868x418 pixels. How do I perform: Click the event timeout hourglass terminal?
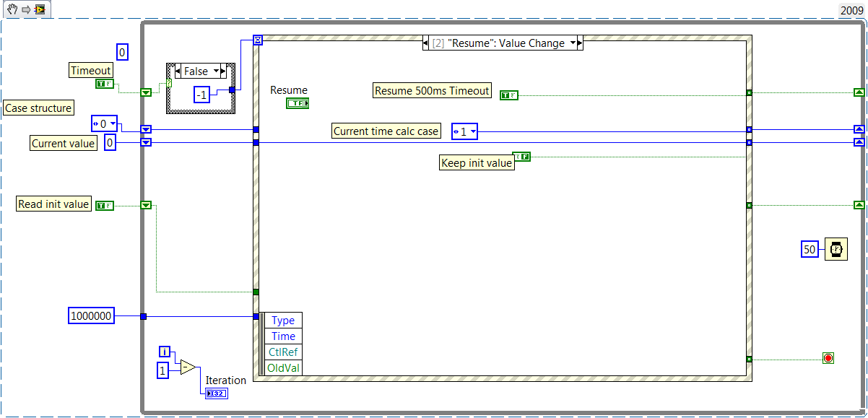[257, 40]
